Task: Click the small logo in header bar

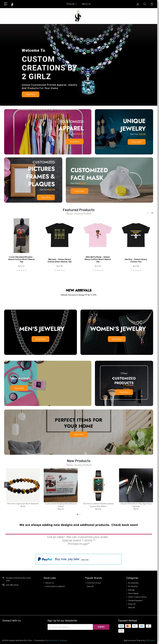Action: [x=12, y=4]
